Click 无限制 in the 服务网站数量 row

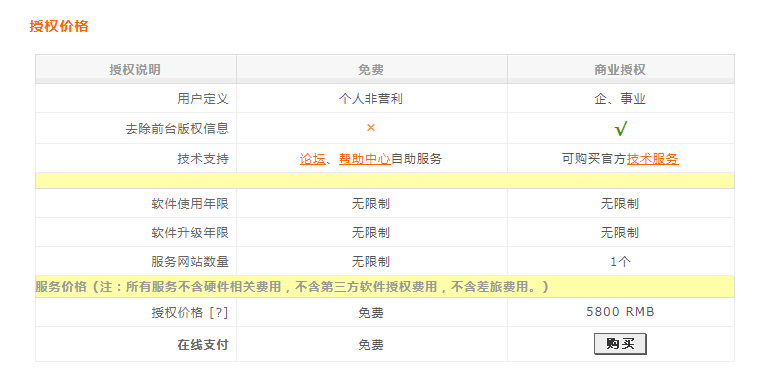click(x=371, y=262)
